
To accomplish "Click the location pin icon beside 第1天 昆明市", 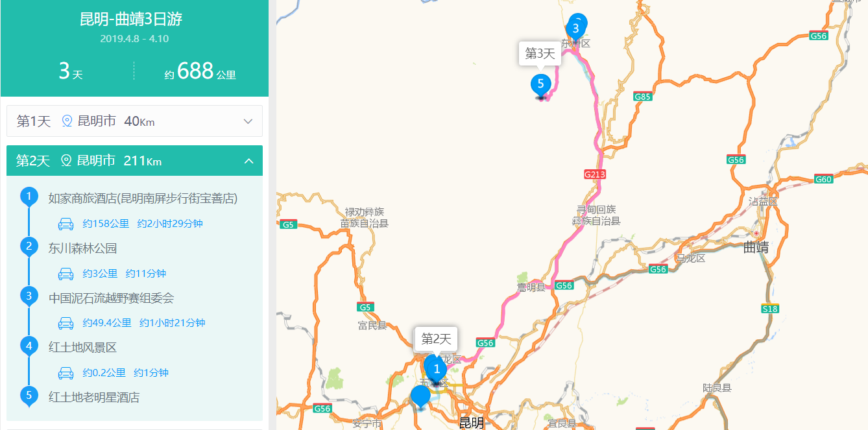I will pyautogui.click(x=66, y=121).
